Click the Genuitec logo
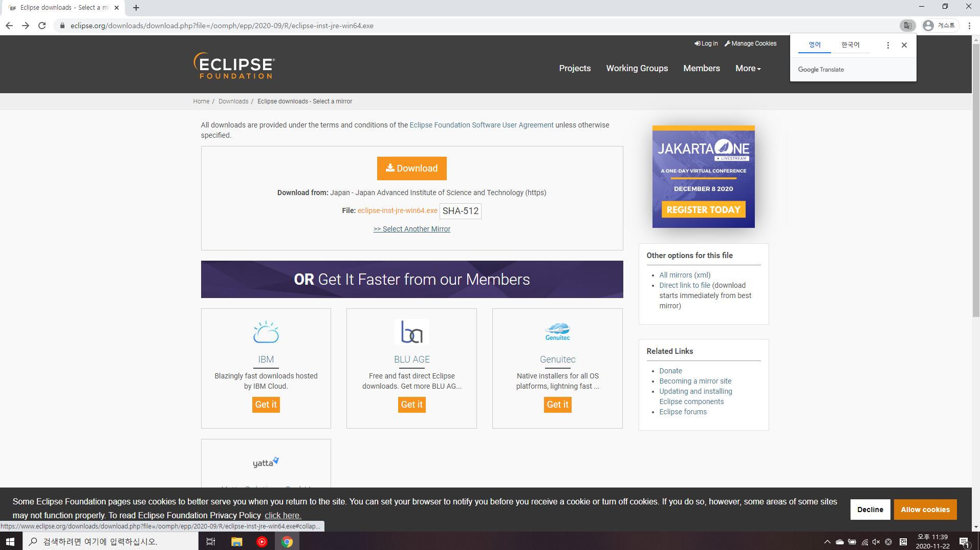The width and height of the screenshot is (980, 550). pos(558,331)
